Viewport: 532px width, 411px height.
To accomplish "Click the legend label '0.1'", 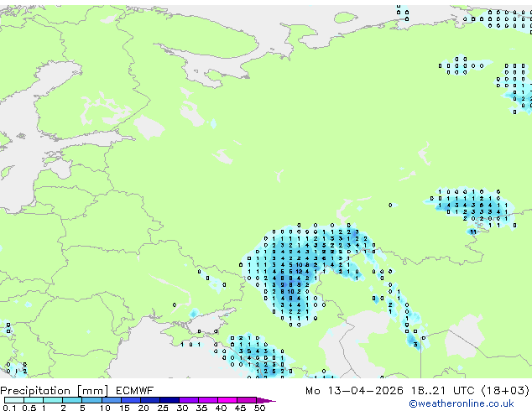I will 9,408.
